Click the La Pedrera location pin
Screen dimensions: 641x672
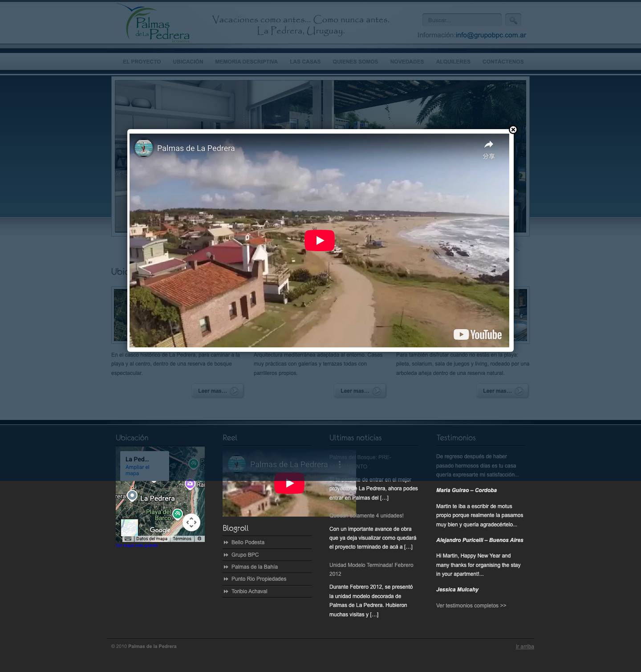point(132,495)
